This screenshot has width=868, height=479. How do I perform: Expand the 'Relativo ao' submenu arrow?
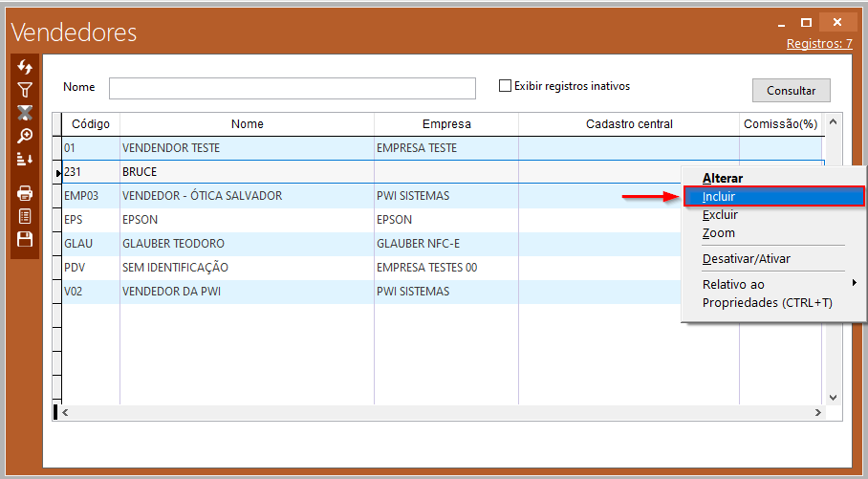[x=854, y=284]
